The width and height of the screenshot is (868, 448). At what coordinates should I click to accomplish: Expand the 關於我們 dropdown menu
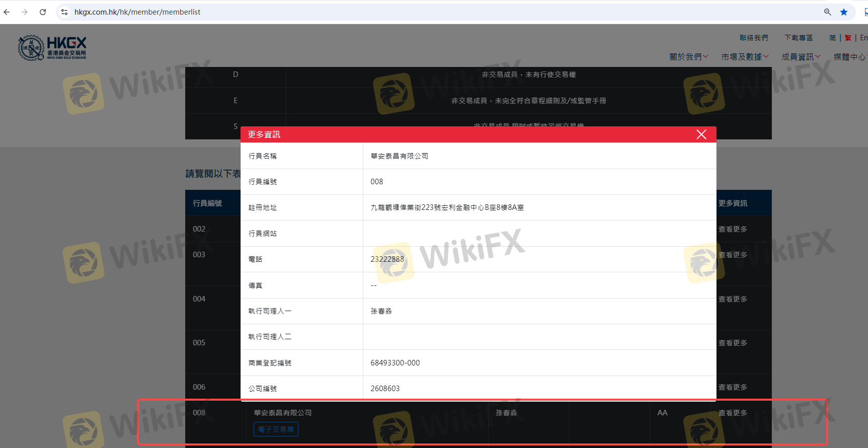[x=688, y=57]
